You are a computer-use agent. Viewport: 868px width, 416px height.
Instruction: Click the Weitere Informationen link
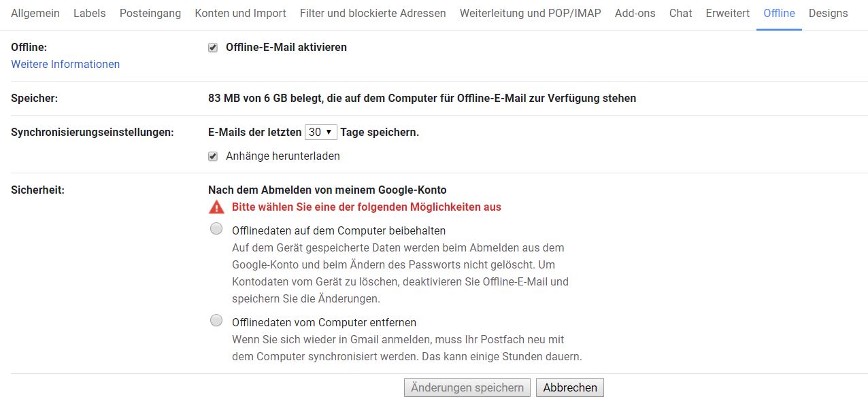pyautogui.click(x=65, y=65)
